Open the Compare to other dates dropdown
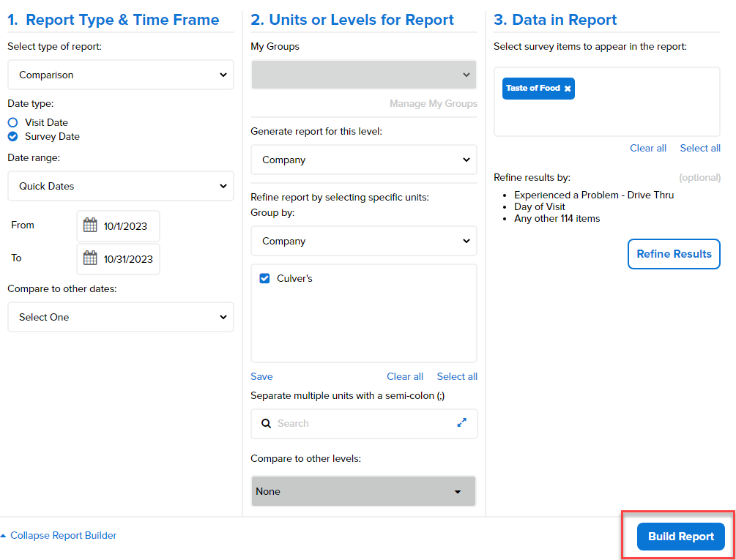 [121, 317]
